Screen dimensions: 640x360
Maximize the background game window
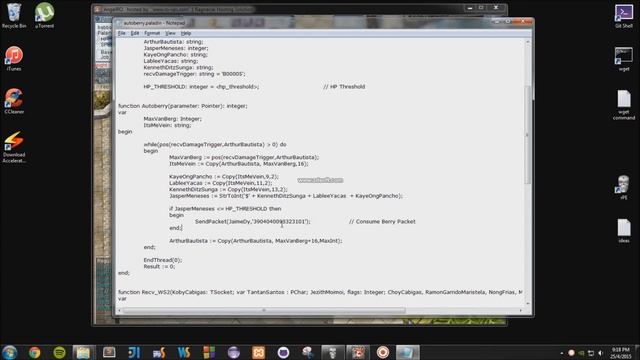click(481, 8)
